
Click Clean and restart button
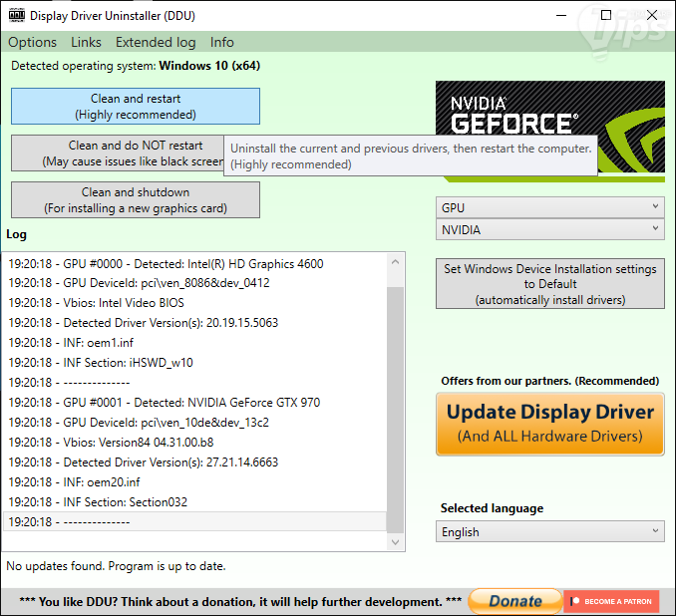(136, 107)
